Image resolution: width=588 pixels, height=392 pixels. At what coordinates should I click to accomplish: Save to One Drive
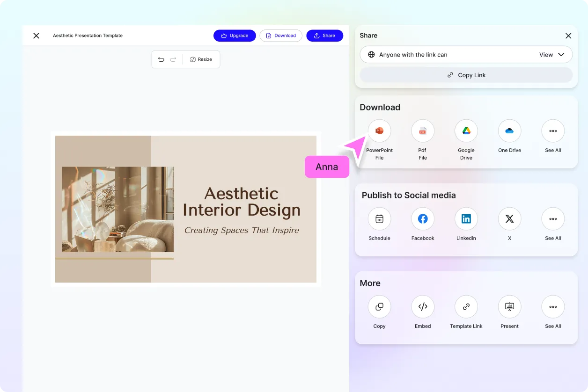coord(509,131)
